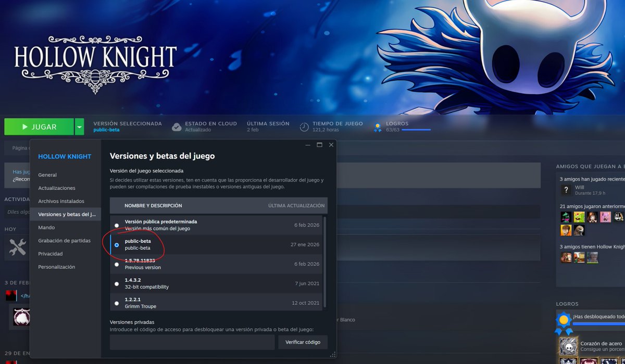This screenshot has height=364, width=625.
Task: Click the 12 oct 2021 date for 1.2.2.1
Action: pyautogui.click(x=306, y=303)
